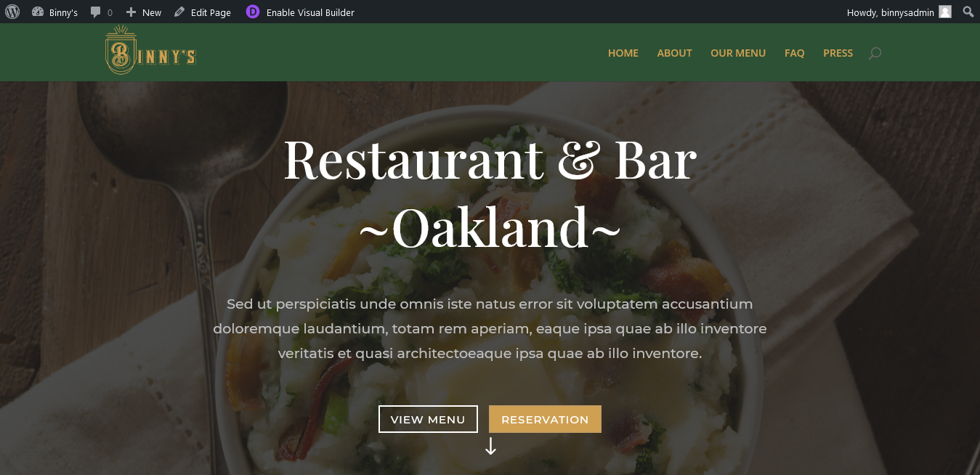Screen dimensions: 980x475
Task: Click the scroll-down arrow in the hero
Action: coord(490,446)
